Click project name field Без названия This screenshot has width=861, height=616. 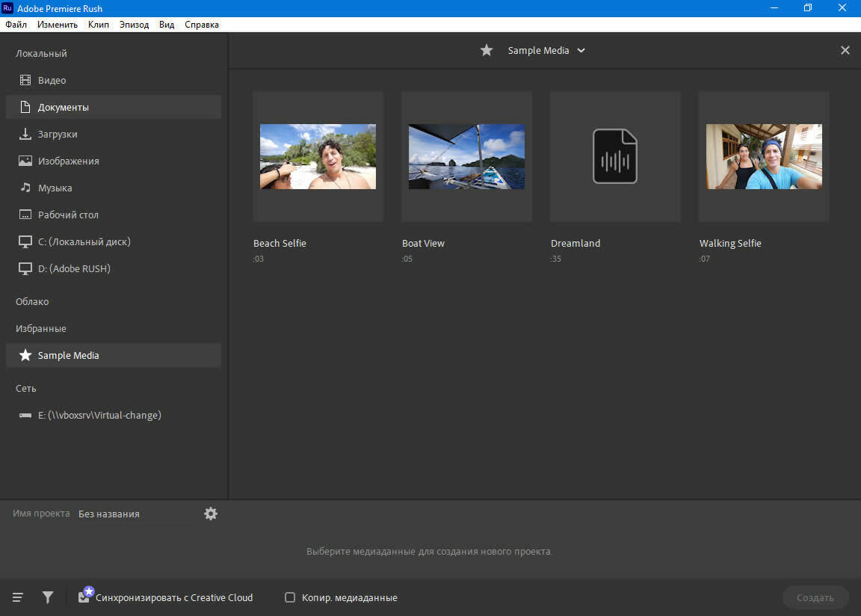[109, 514]
